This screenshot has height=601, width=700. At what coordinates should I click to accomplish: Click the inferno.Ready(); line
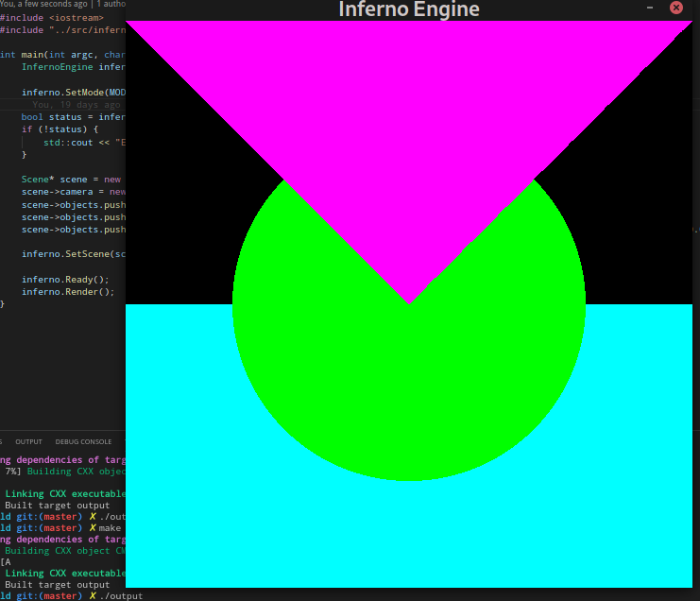pos(65,280)
